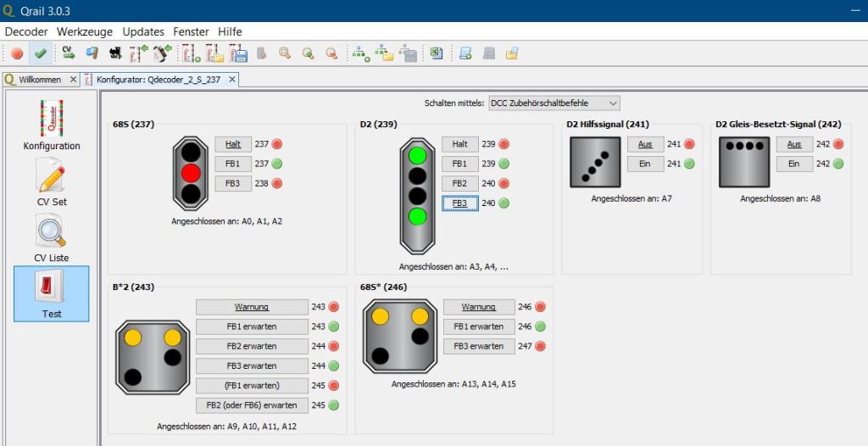Click the read decoder icon right of locomotive
Viewport: 868px width, 446px height.
[x=138, y=53]
